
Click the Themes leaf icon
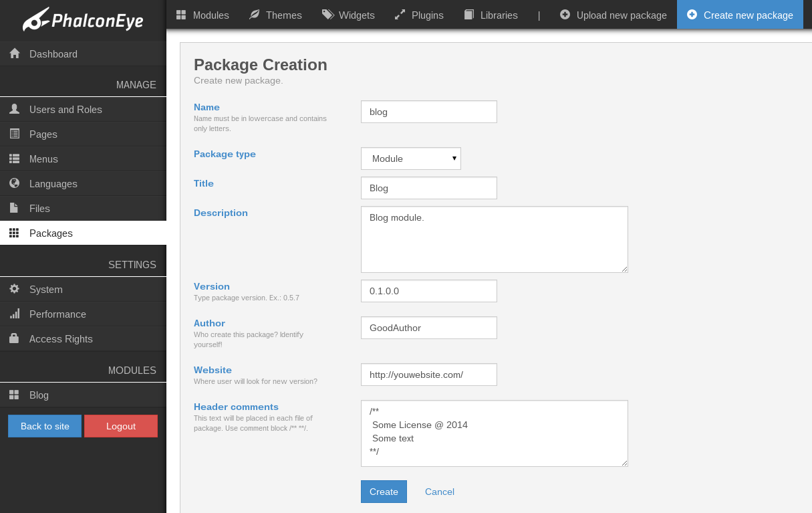point(254,15)
